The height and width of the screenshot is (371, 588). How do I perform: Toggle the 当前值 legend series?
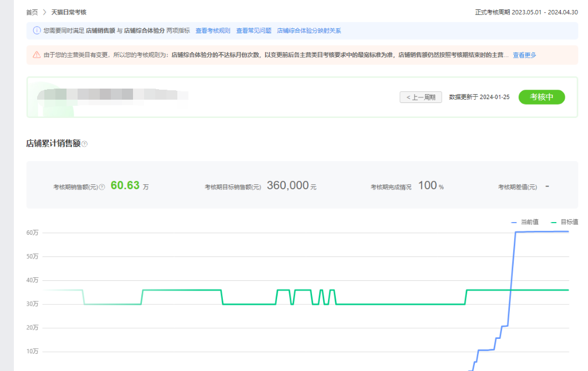click(x=525, y=222)
